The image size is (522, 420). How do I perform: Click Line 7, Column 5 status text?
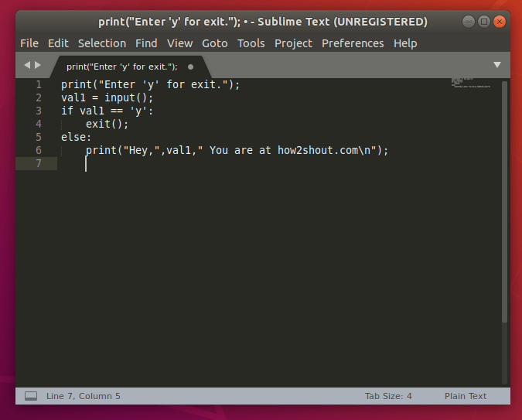tap(84, 396)
